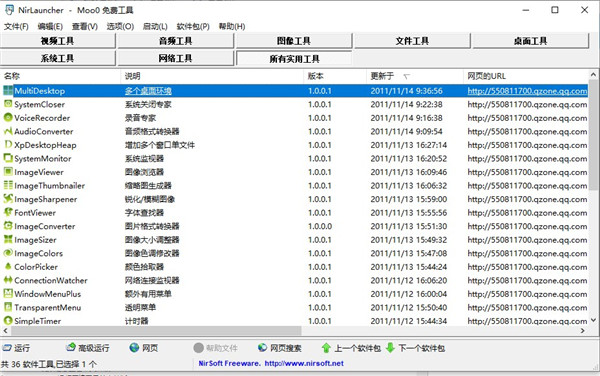Open the 软件包(P) menu

[193, 26]
